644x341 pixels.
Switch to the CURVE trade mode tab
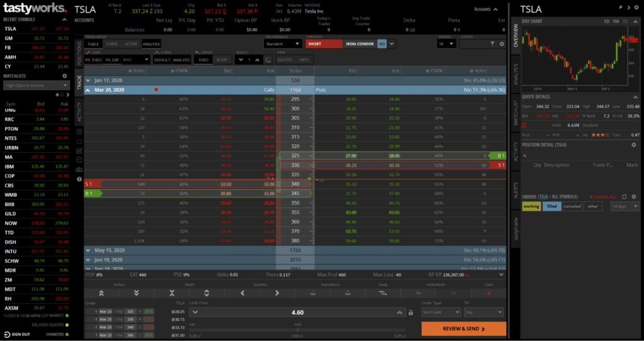[112, 44]
